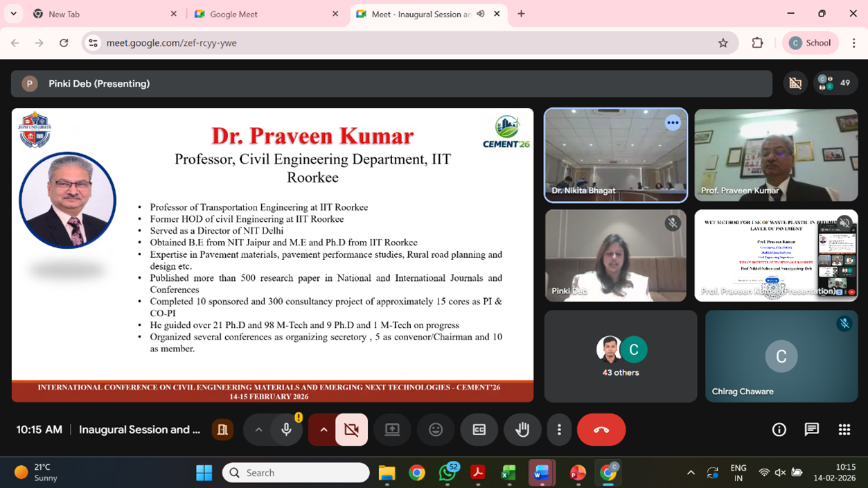Open the meeting details info icon
The width and height of the screenshot is (868, 488).
(779, 430)
